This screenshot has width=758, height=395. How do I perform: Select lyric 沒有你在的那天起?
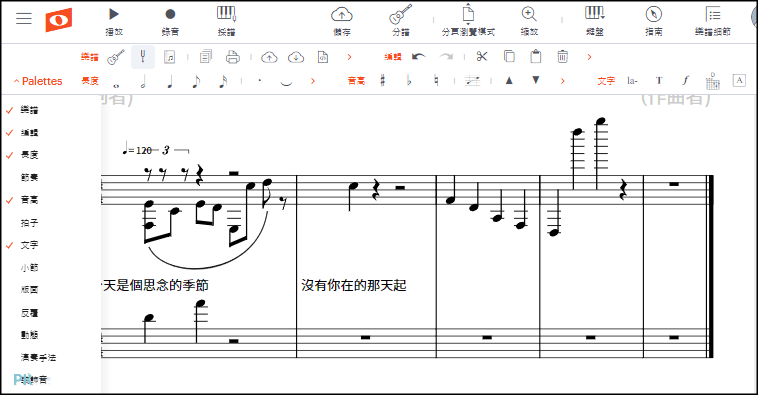[x=353, y=285]
